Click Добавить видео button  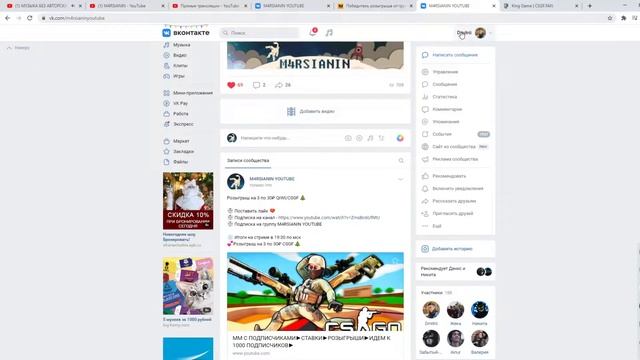[315, 111]
